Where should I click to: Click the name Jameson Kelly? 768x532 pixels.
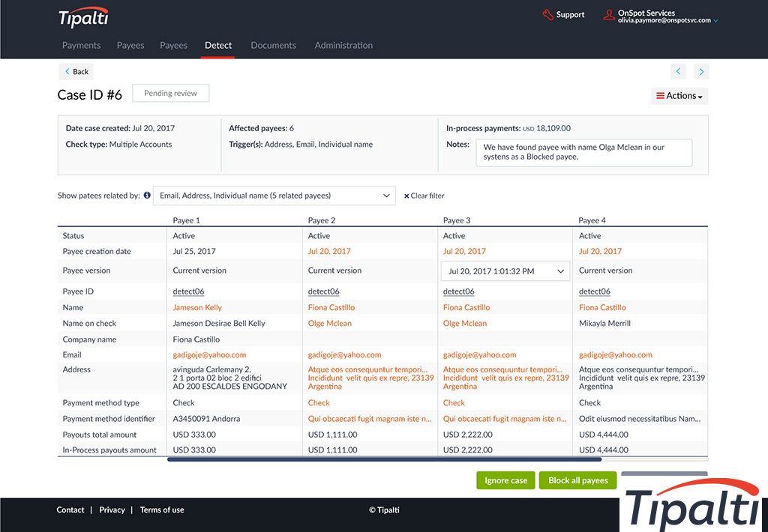pyautogui.click(x=197, y=307)
